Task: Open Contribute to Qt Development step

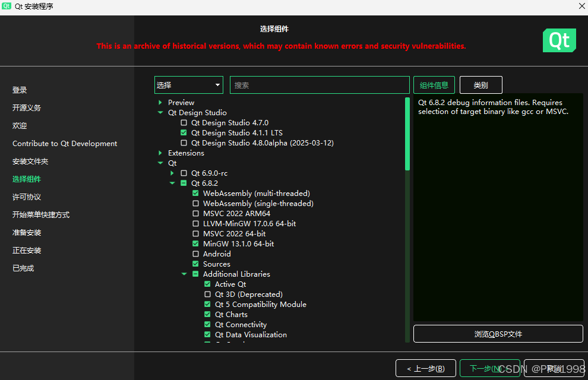Action: tap(65, 144)
